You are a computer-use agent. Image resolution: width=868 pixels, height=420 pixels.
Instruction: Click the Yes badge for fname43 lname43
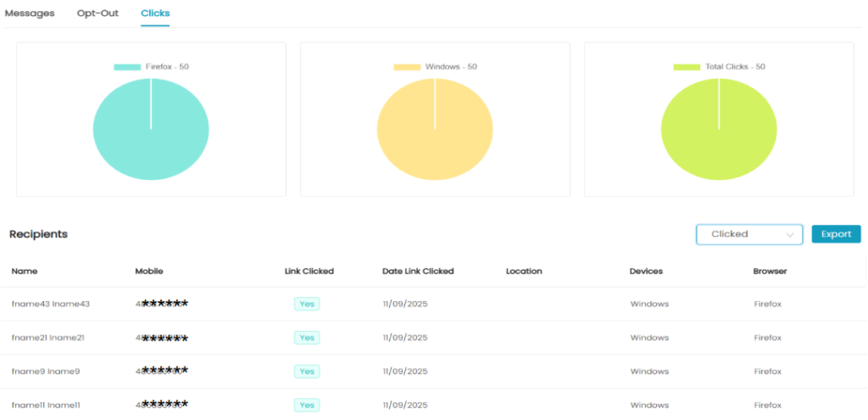click(x=307, y=304)
